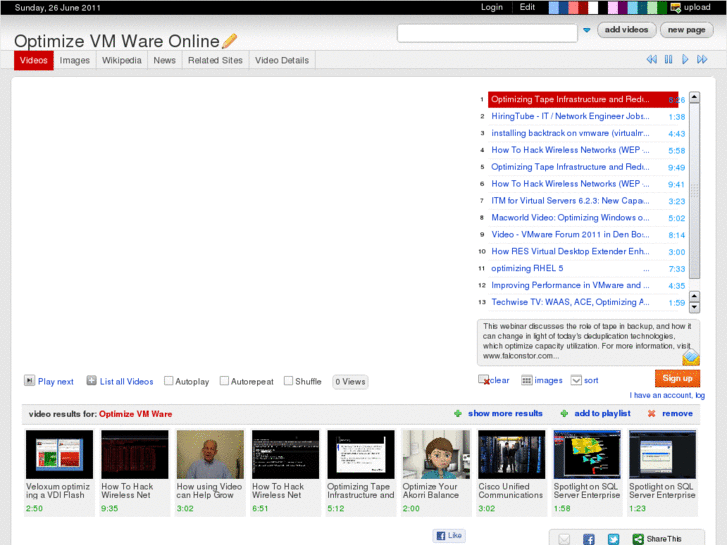
Task: Skip forward with the fast-forward icon
Action: 704,60
